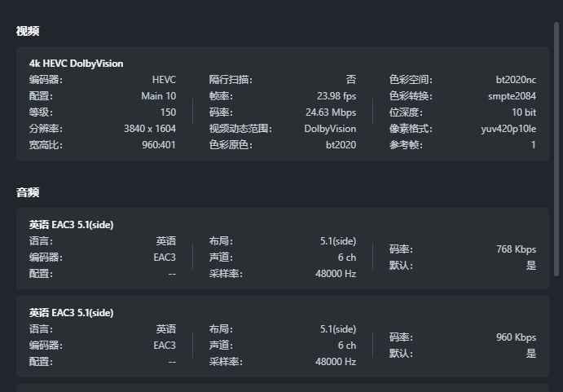Click the "音频" section heading

tap(28, 192)
